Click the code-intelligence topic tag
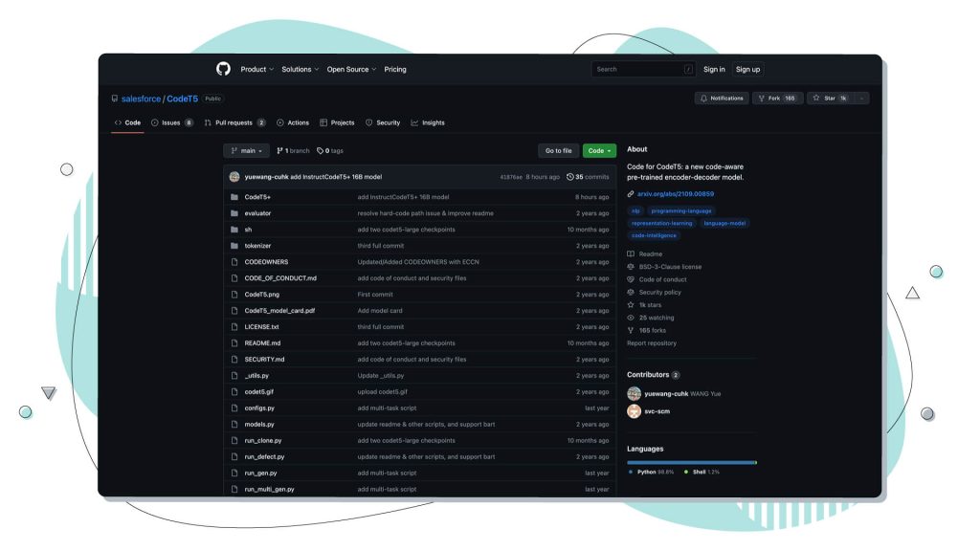This screenshot has height=551, width=980. coord(654,235)
